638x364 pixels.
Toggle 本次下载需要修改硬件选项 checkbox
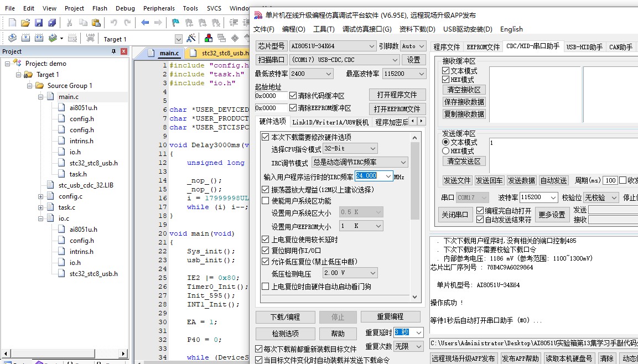[x=265, y=137]
